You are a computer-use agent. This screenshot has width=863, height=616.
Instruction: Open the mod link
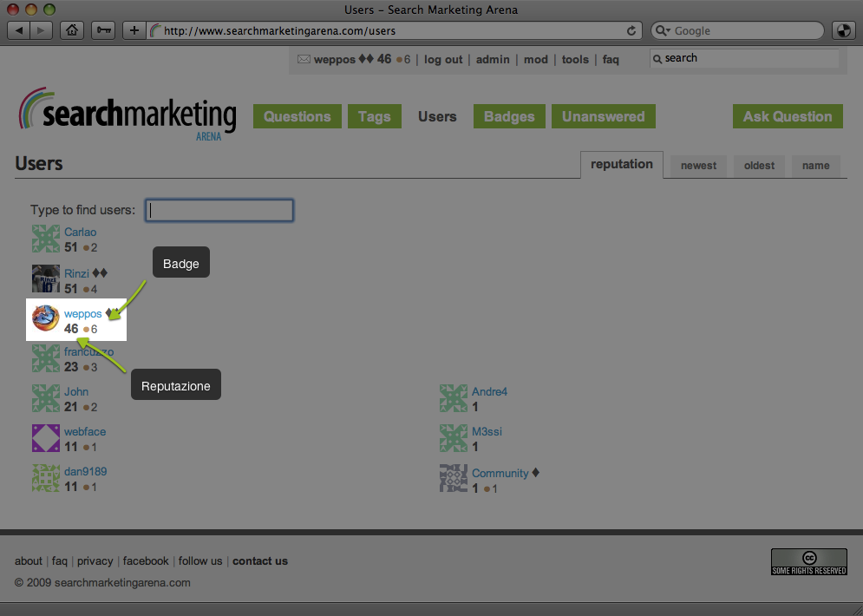tap(535, 60)
